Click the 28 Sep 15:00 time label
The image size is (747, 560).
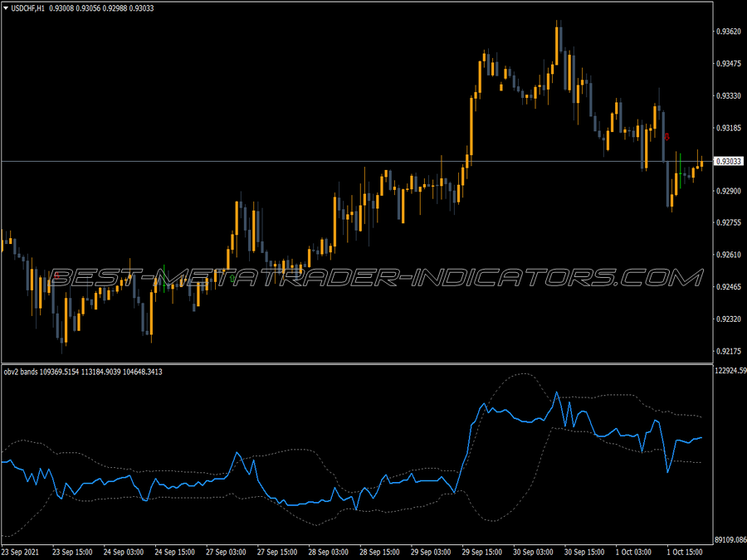[379, 553]
